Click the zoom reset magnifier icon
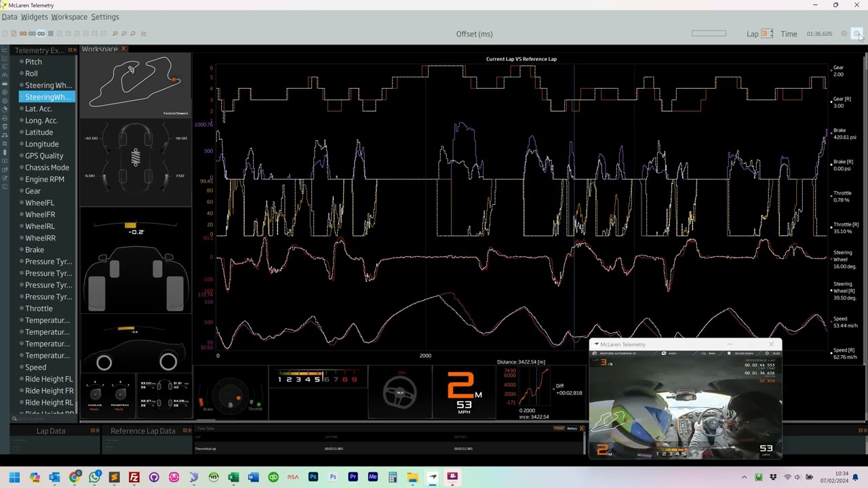 [133, 33]
